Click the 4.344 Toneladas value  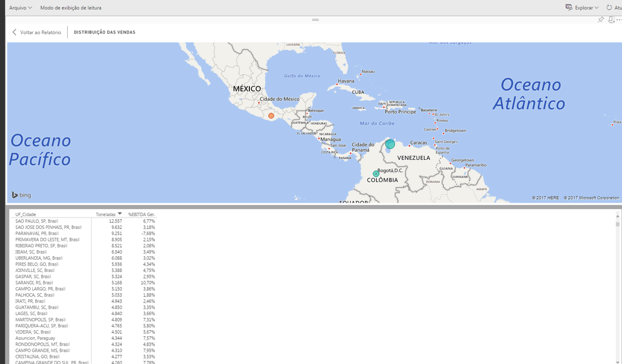[116, 338]
